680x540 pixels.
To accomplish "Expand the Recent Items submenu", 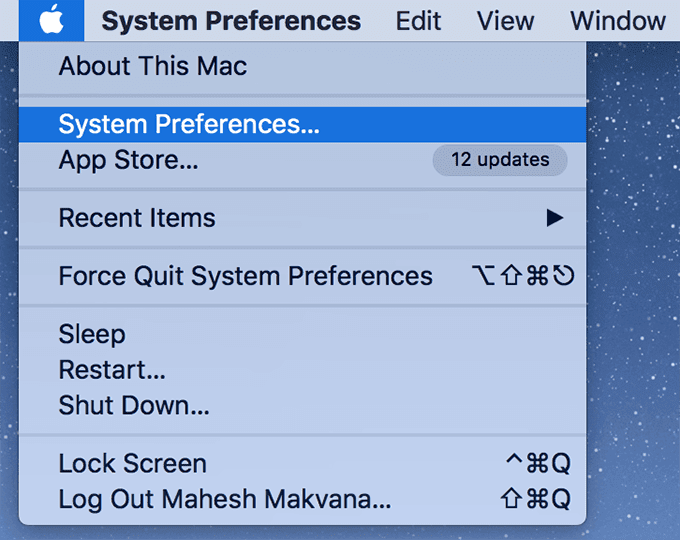I will [302, 218].
